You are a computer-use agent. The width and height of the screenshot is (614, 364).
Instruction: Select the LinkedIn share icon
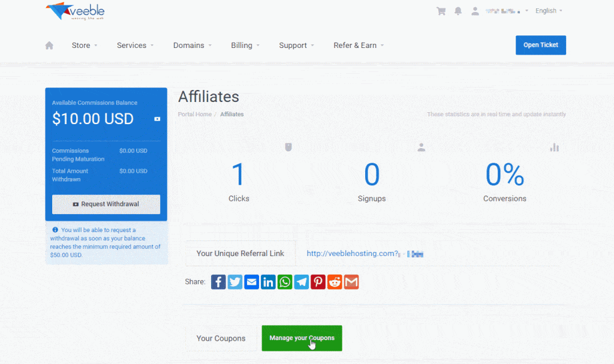coord(268,282)
